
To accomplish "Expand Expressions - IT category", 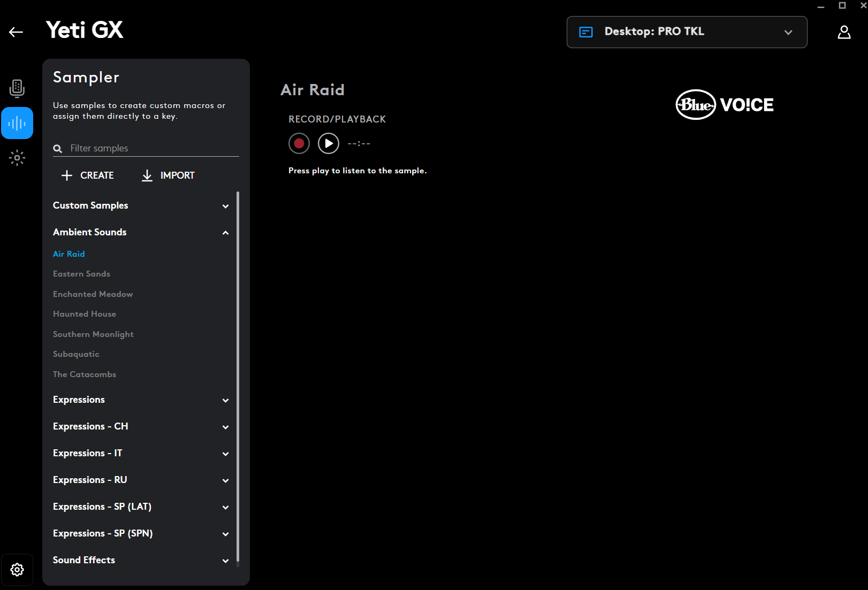I will pos(141,453).
